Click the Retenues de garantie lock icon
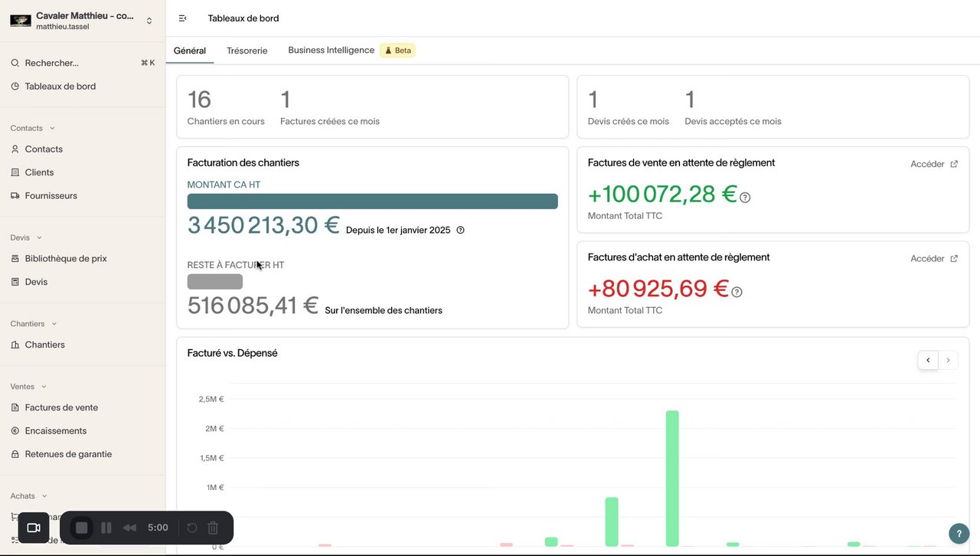 click(15, 454)
